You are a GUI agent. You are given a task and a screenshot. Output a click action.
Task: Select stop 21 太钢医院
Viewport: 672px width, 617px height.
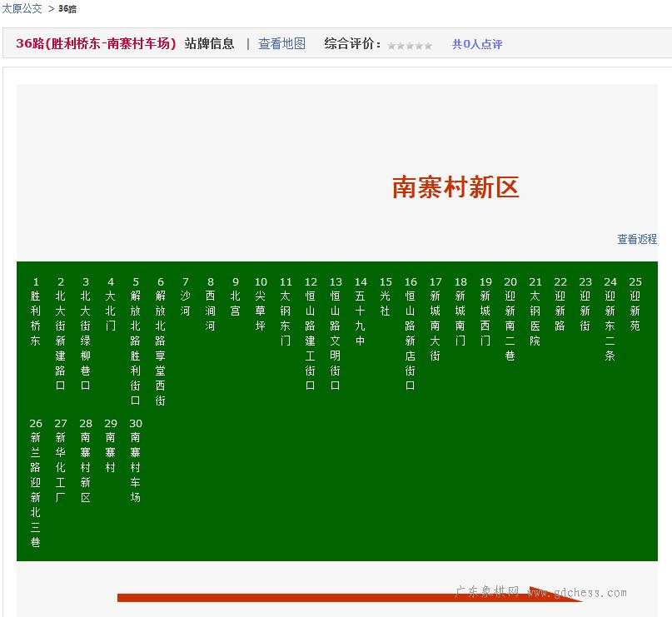pyautogui.click(x=535, y=311)
